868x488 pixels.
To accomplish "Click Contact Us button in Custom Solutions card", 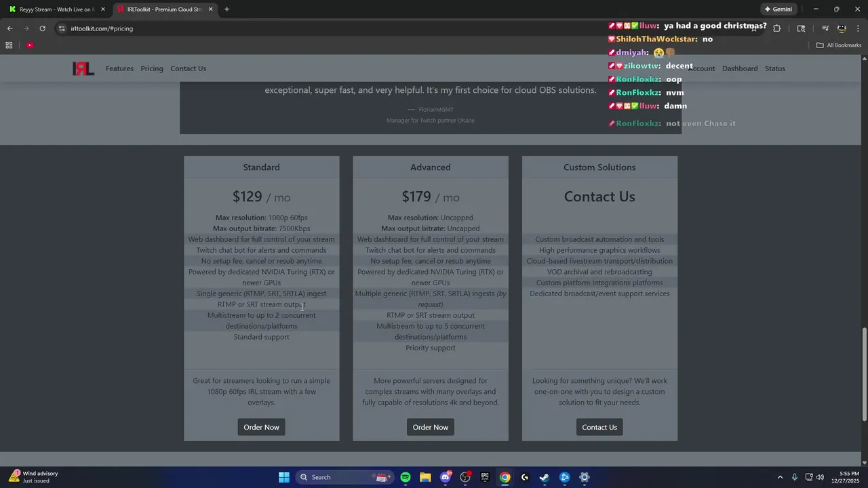I will click(599, 427).
